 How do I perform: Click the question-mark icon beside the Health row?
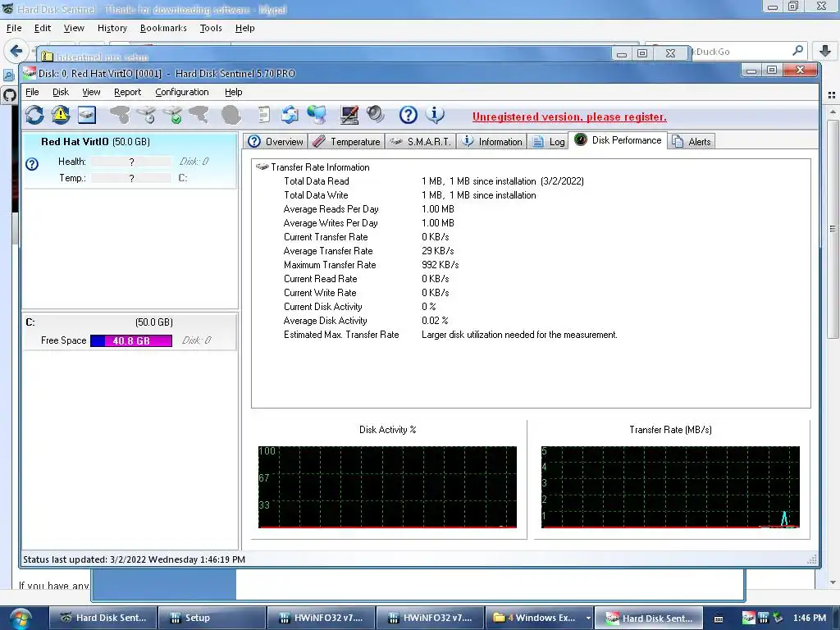32,164
